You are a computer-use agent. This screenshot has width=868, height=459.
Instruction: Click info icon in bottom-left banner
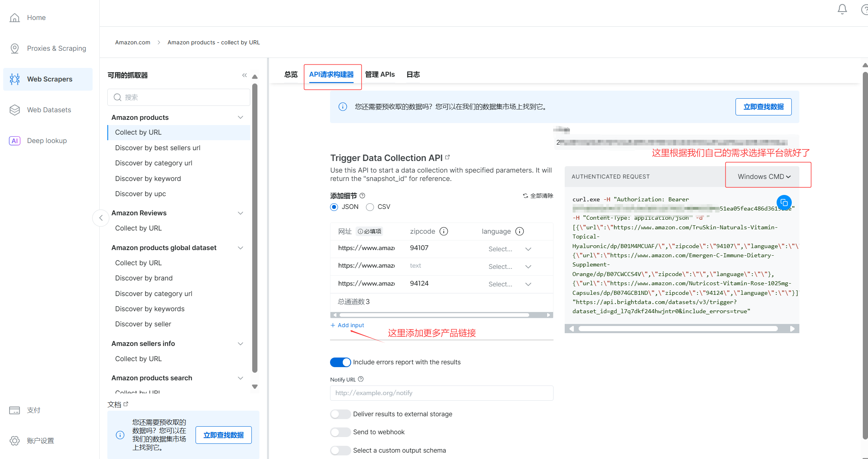coord(120,435)
